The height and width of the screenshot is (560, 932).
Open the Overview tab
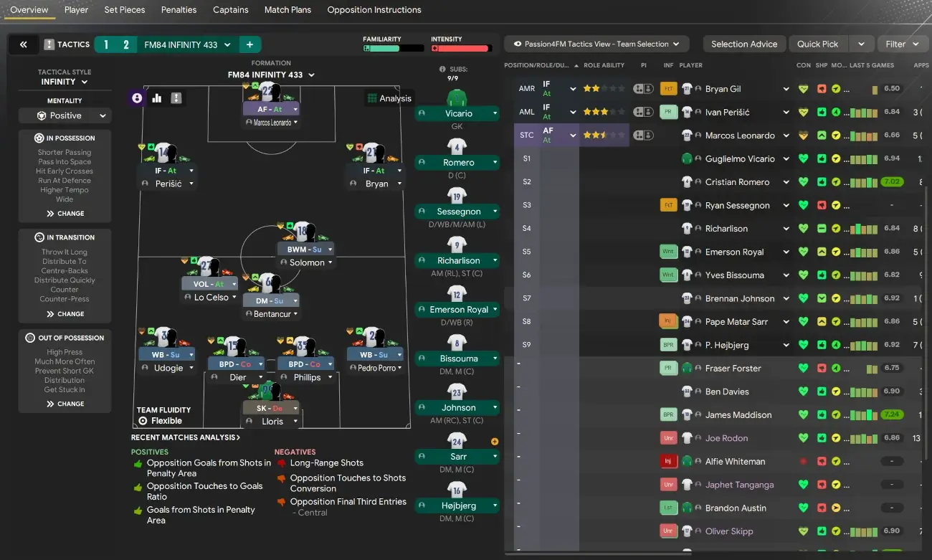click(x=29, y=10)
